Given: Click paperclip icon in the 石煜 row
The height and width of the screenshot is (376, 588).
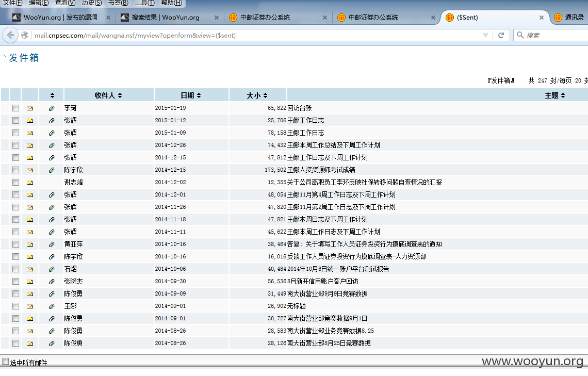Looking at the screenshot, I should click(52, 269).
